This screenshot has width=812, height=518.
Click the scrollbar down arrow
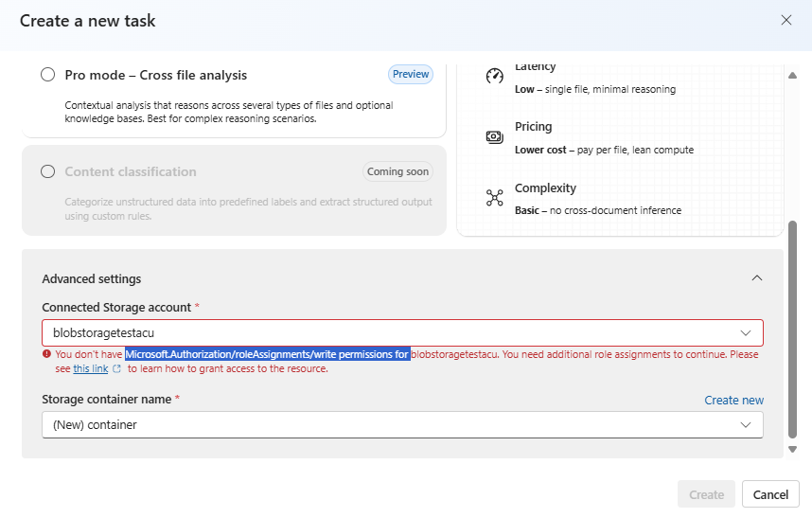pyautogui.click(x=792, y=449)
